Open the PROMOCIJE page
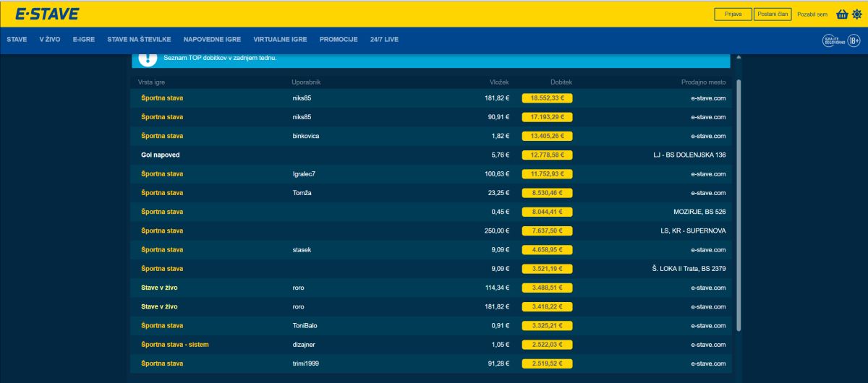The width and height of the screenshot is (868, 383). (x=339, y=40)
